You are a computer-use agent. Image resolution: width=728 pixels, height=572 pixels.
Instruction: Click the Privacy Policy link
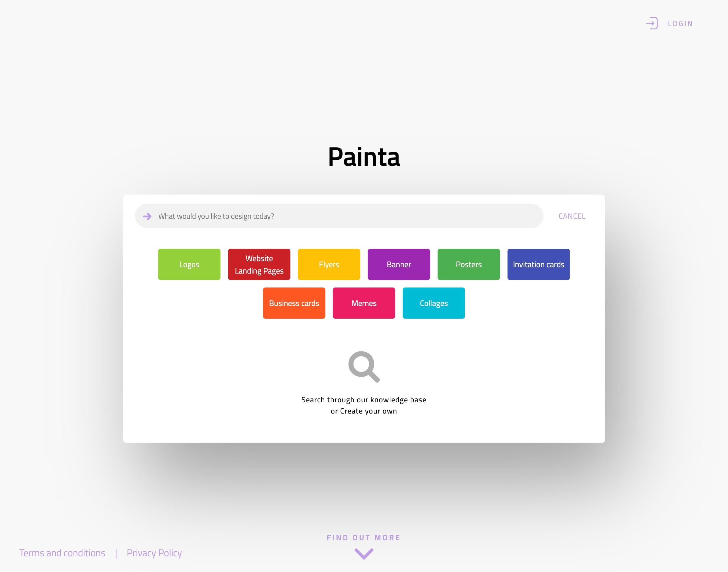(154, 553)
